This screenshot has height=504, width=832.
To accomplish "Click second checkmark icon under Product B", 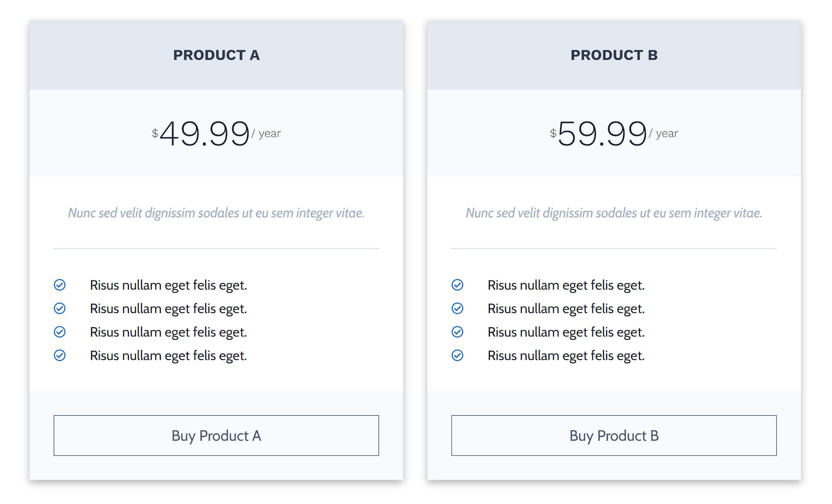I will pyautogui.click(x=457, y=308).
